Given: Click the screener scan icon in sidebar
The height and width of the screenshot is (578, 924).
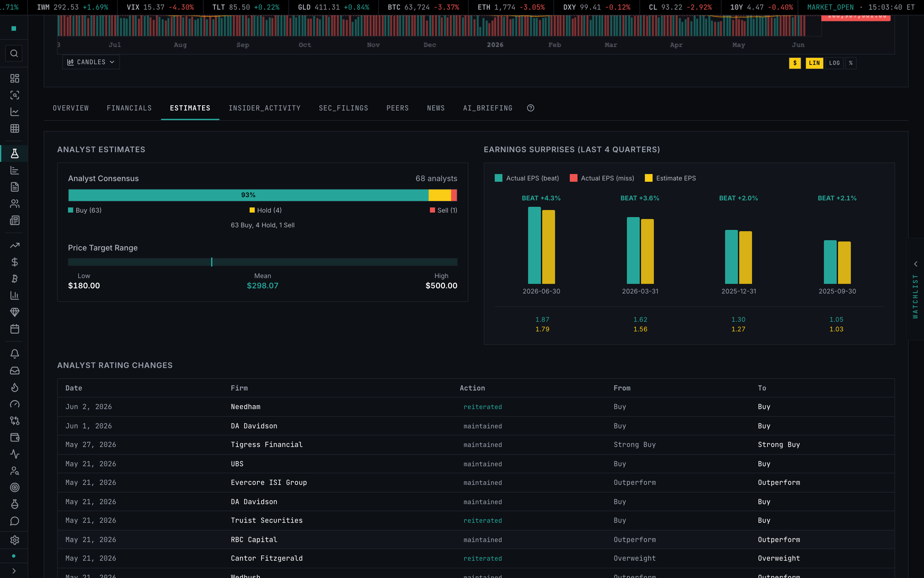Looking at the screenshot, I should pos(14,95).
